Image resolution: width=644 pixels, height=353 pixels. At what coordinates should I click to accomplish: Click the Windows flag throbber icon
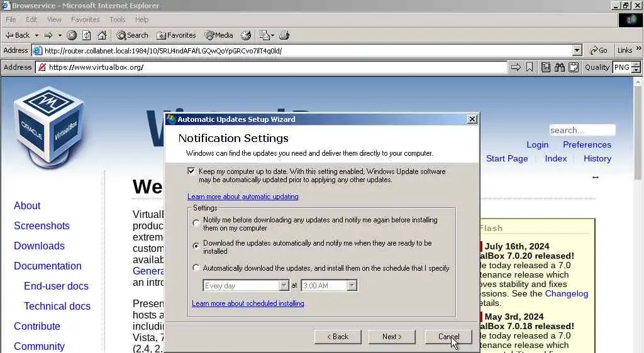click(x=630, y=19)
